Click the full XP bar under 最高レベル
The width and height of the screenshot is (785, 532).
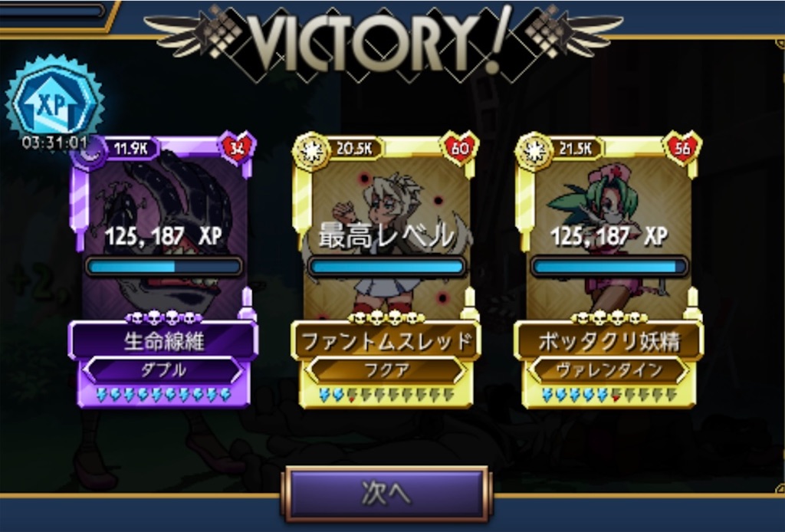(x=386, y=267)
